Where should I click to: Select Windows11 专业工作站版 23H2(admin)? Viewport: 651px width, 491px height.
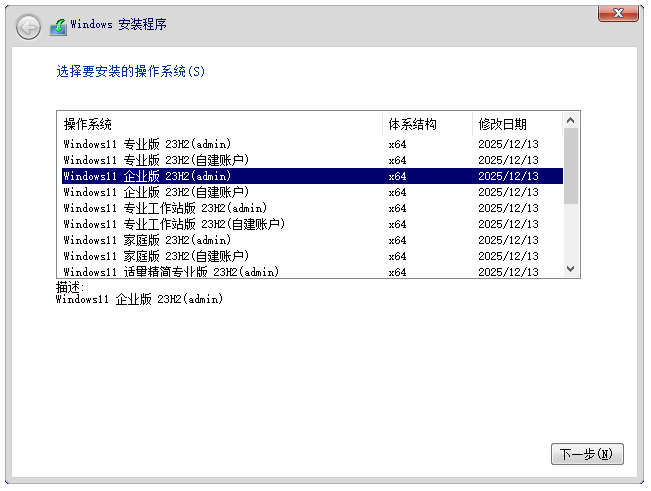click(x=312, y=208)
